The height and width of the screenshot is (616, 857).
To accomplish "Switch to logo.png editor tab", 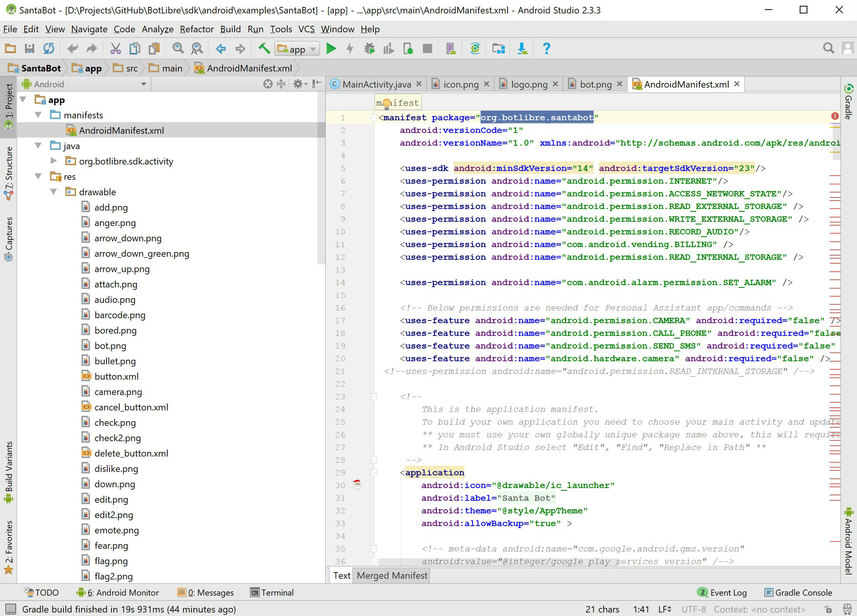I will pyautogui.click(x=529, y=84).
